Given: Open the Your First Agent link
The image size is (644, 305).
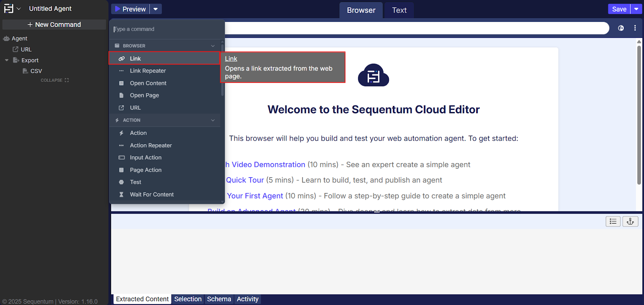Looking at the screenshot, I should click(x=255, y=196).
